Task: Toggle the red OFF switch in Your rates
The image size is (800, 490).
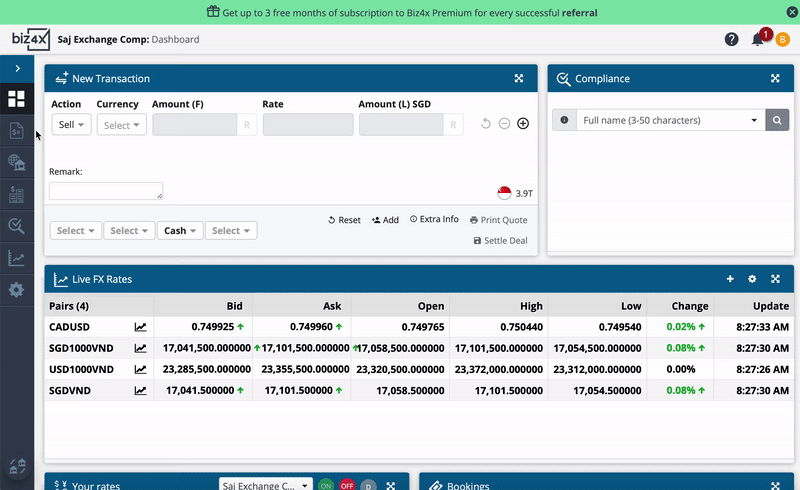Action: point(347,485)
